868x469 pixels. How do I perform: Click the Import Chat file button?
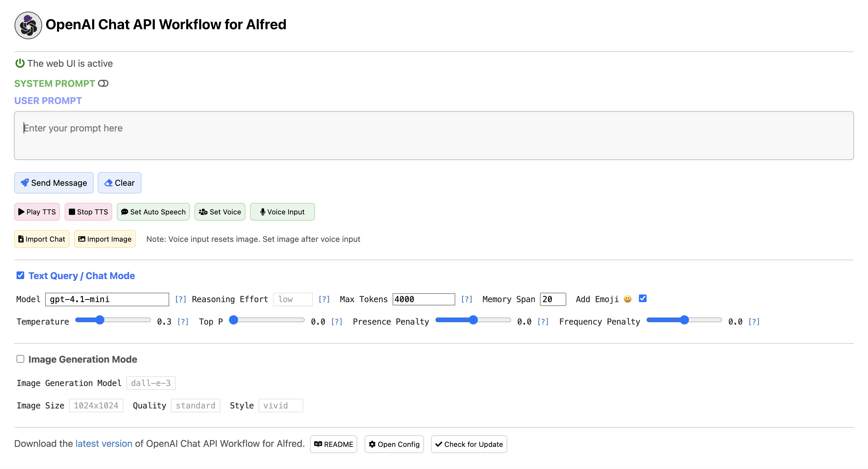[41, 239]
